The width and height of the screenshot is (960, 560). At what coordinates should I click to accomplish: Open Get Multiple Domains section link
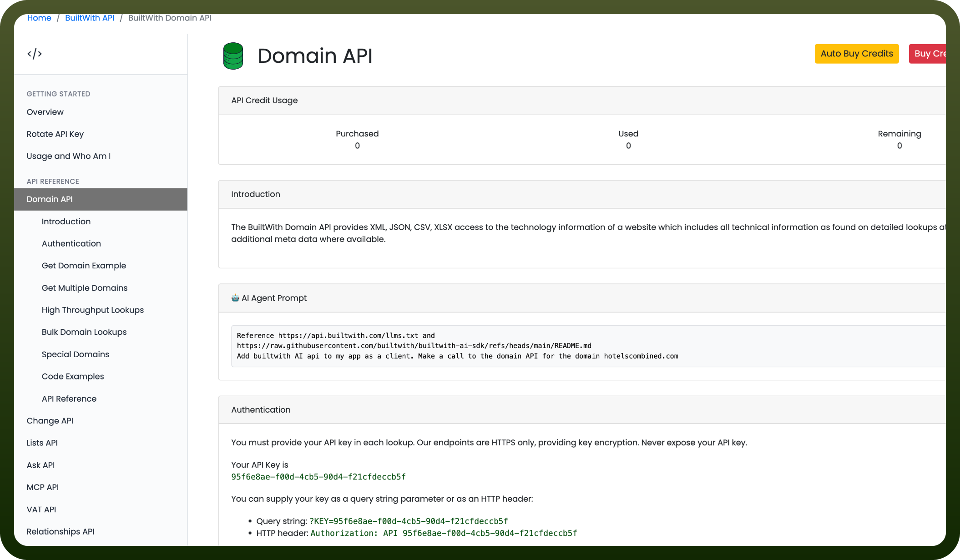tap(85, 288)
